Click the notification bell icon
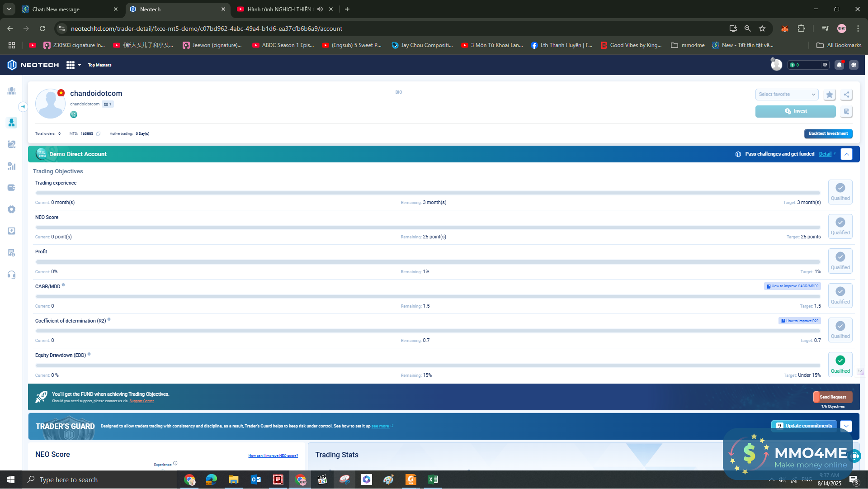Screen dimensions: 868x489 [x=839, y=65]
